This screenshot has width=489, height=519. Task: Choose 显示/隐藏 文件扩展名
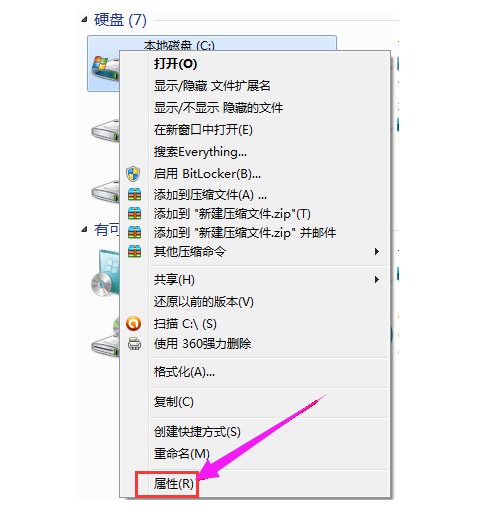pos(212,86)
